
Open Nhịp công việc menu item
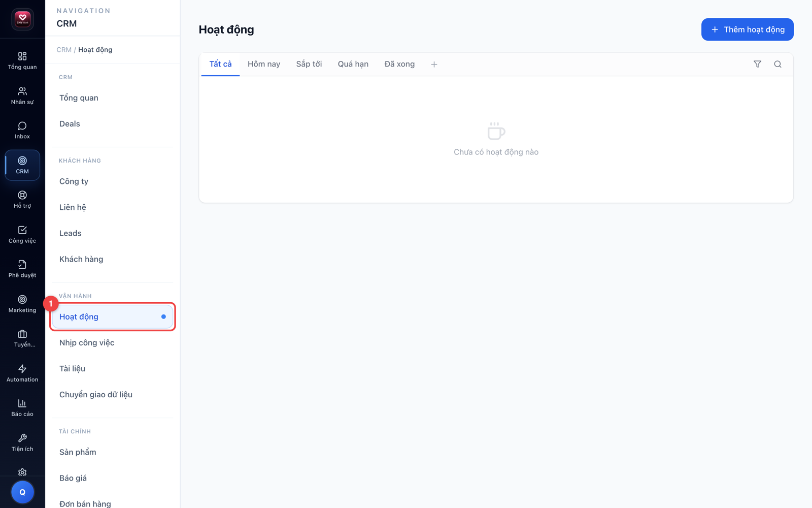113,343
